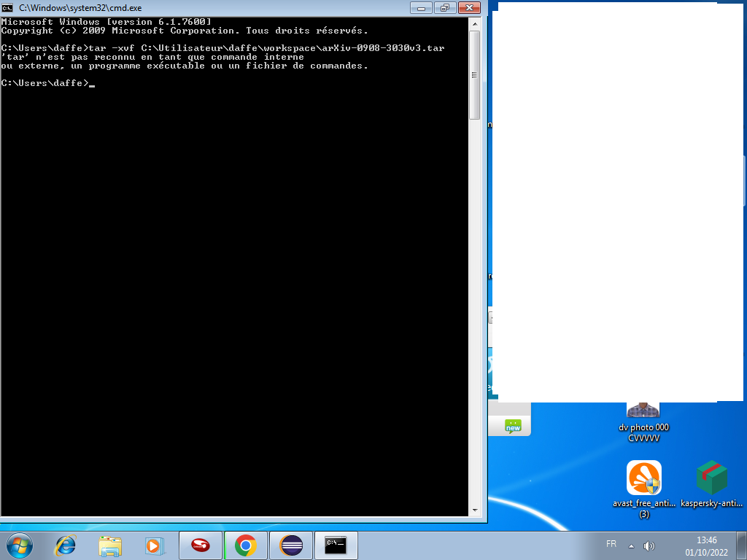Click the cmd scrollbar down arrow

(474, 510)
